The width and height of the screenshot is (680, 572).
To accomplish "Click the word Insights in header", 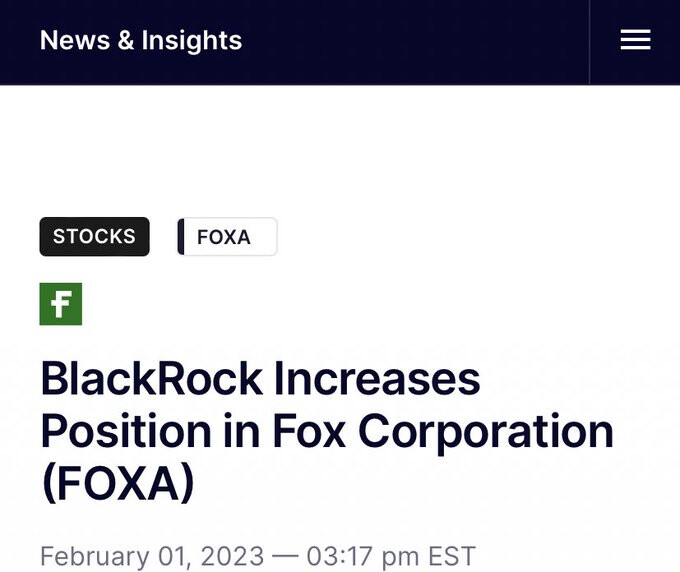I will point(192,41).
